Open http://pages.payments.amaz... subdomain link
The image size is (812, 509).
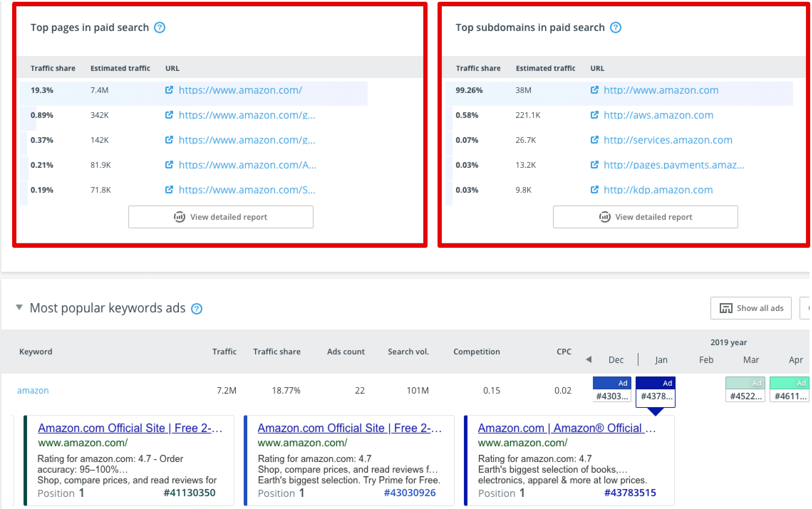click(674, 165)
